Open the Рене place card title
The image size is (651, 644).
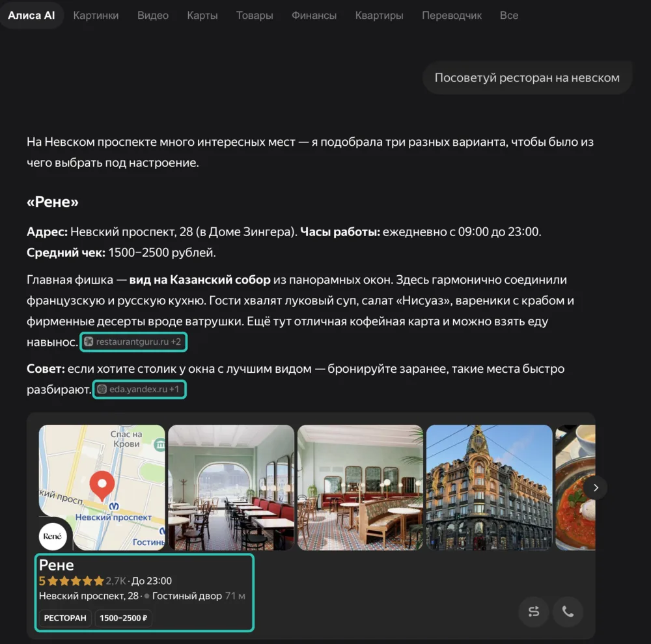[57, 565]
